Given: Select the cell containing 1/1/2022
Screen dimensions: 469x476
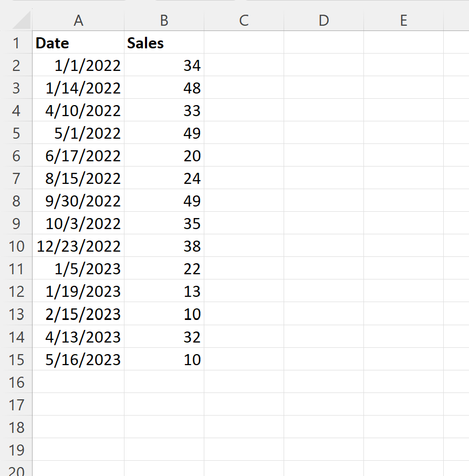Looking at the screenshot, I should (78, 66).
